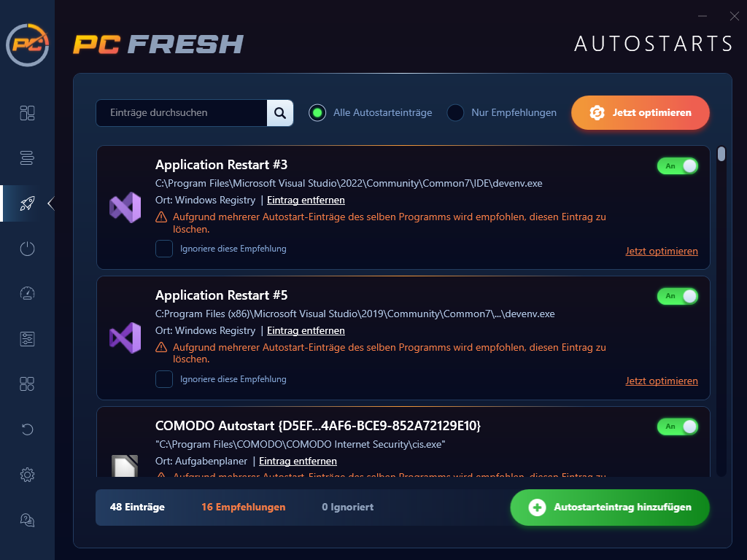Click 'Autostarteintrag hinzufügen' green button

pos(609,507)
